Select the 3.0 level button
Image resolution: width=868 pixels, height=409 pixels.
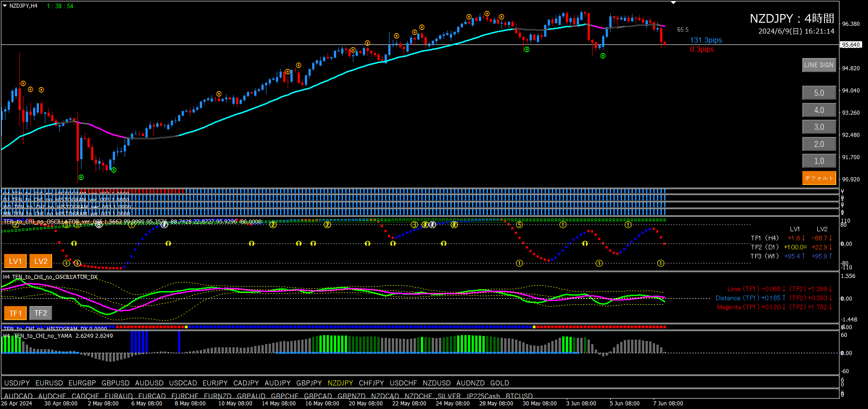point(819,127)
